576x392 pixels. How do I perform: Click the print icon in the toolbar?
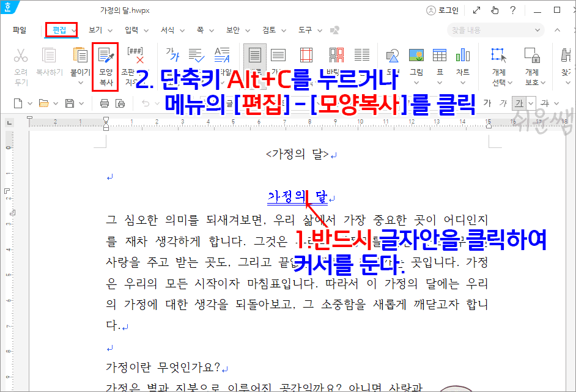coord(104,103)
